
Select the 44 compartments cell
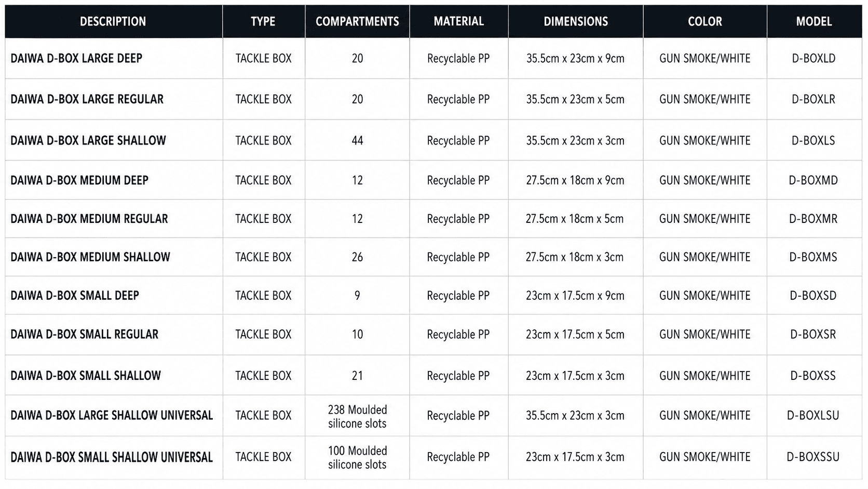point(357,140)
